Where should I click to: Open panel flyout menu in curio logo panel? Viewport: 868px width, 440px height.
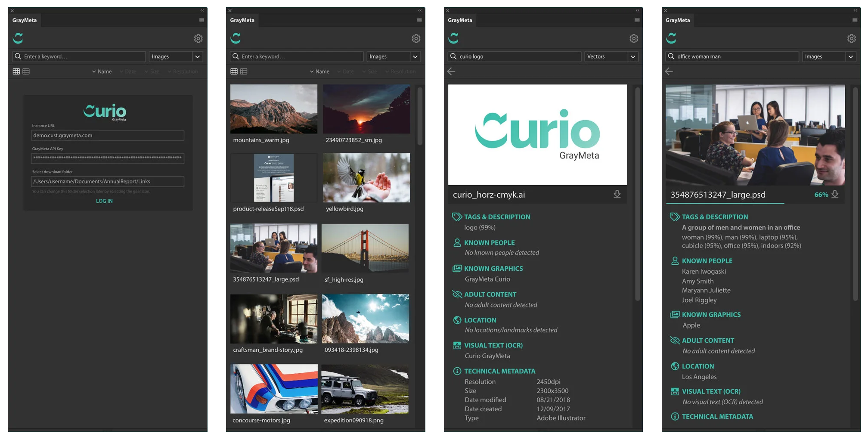637,20
